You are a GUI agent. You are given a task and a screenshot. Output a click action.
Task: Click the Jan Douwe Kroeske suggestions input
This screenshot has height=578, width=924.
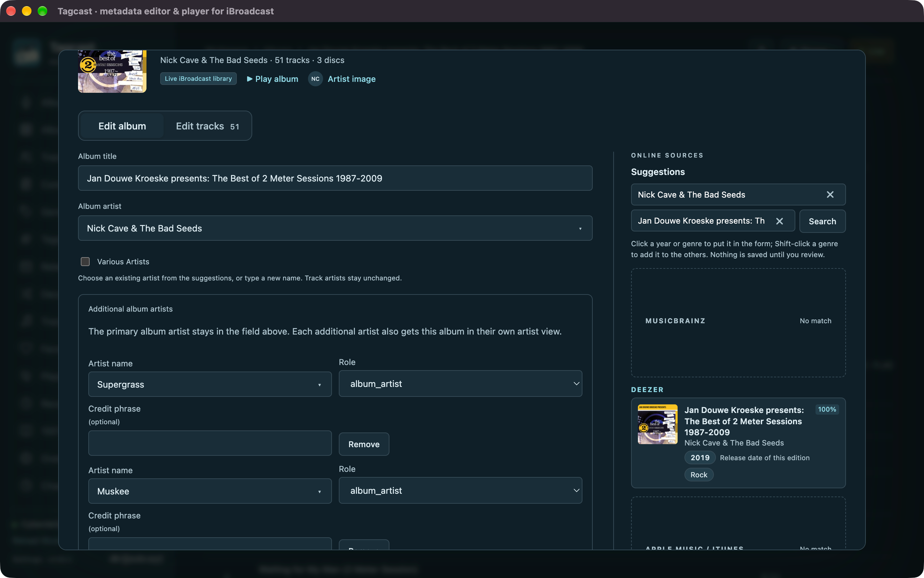tap(713, 221)
